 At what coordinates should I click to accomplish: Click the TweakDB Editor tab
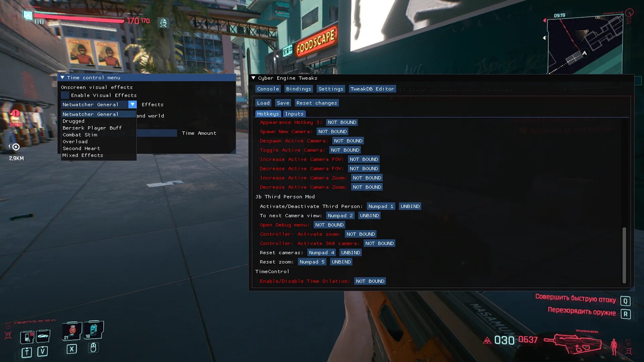point(372,89)
